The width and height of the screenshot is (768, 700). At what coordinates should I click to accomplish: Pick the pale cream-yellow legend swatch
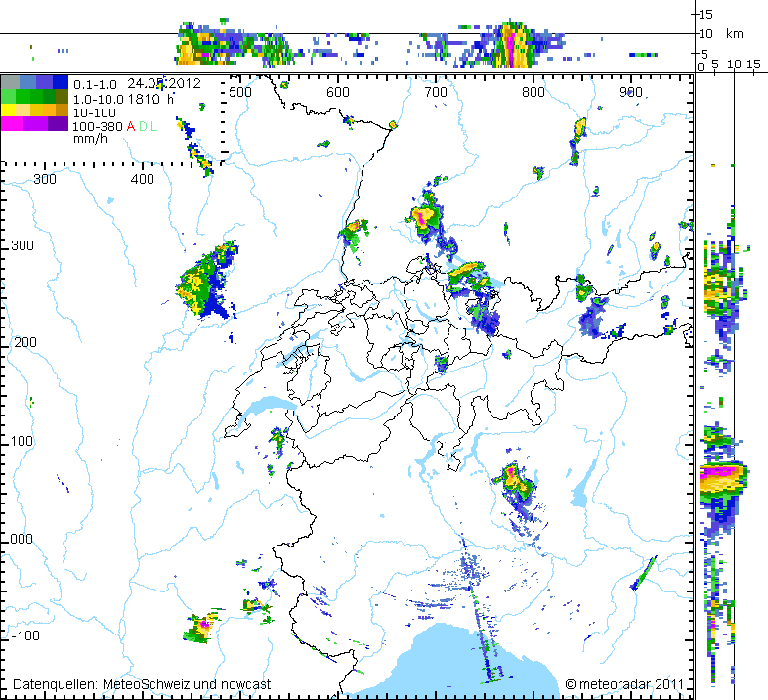tap(23, 109)
